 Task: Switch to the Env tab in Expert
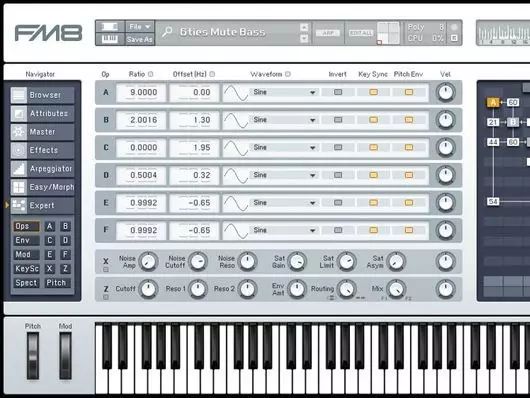(x=26, y=240)
